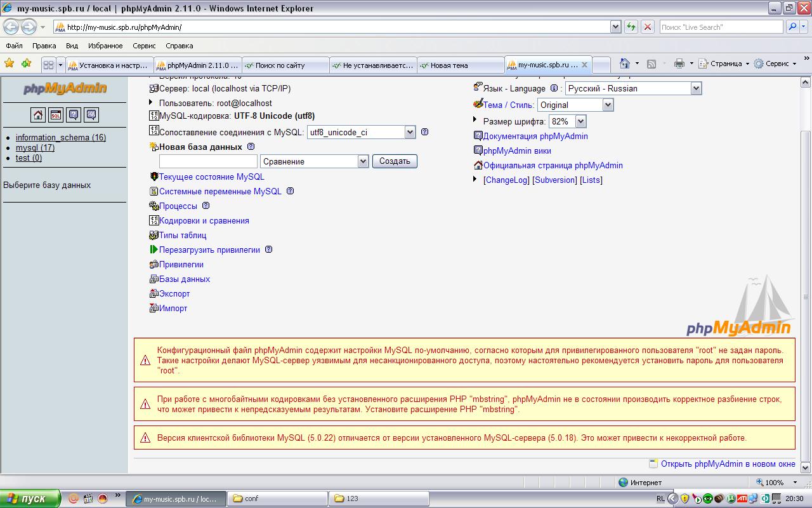This screenshot has height=508, width=812.
Task: Click help icon next to Новая база данных
Action: click(251, 147)
